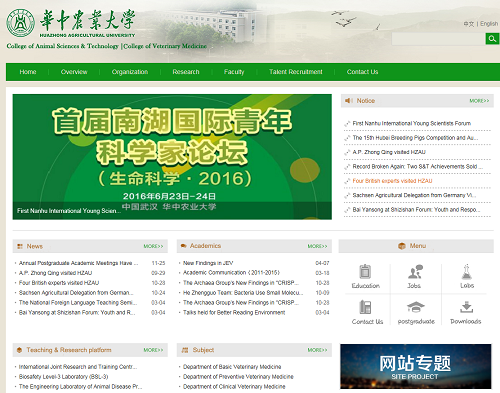This screenshot has width=500, height=393.
Task: Open the Downloads arrow icon
Action: click(x=466, y=307)
